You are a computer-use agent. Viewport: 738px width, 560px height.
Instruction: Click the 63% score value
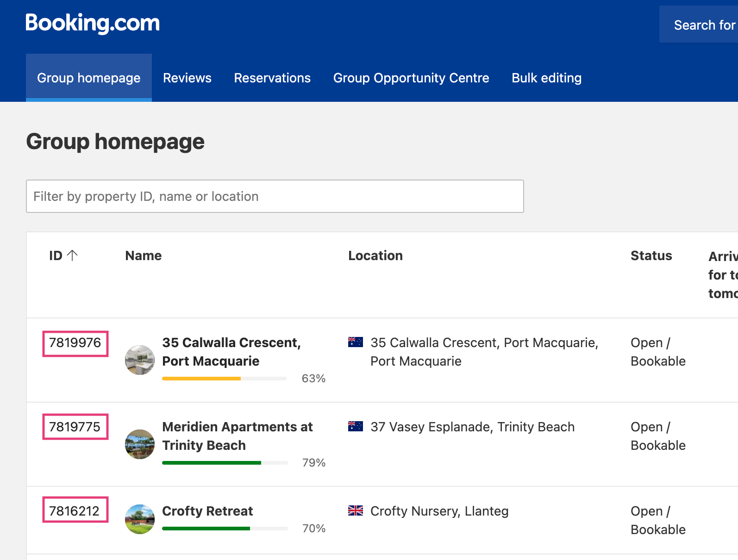pyautogui.click(x=313, y=379)
